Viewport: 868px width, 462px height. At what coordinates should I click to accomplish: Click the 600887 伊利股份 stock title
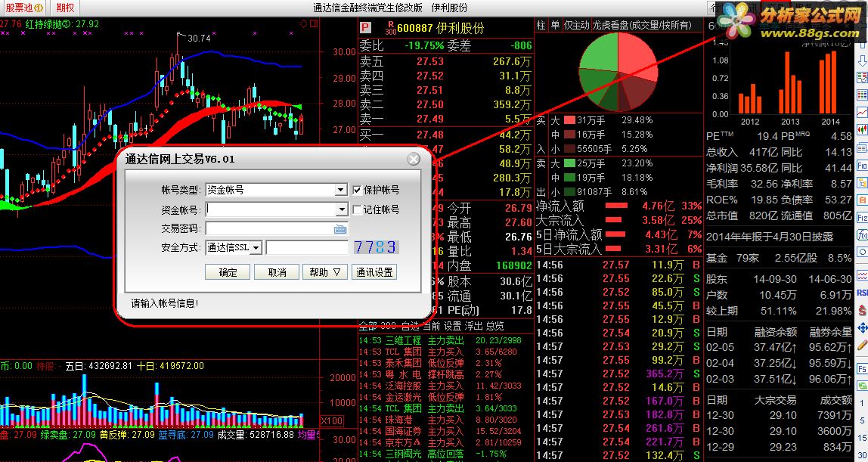pos(439,28)
